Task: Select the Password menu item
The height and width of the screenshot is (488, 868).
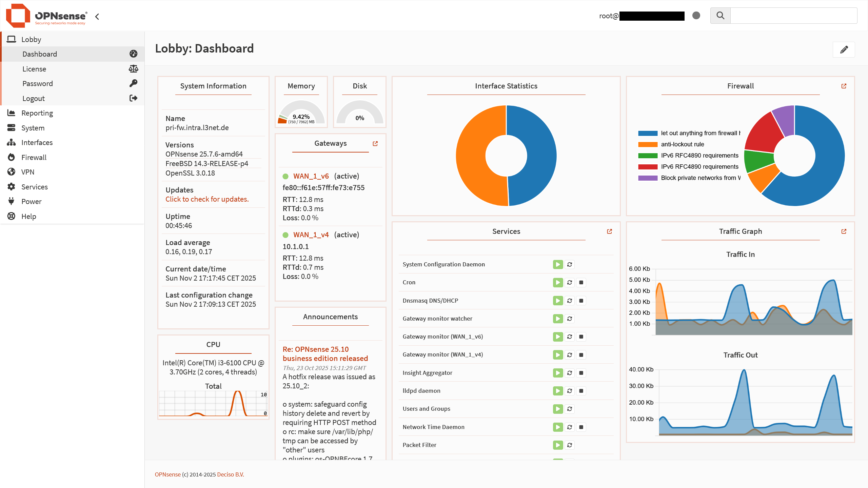Action: pyautogui.click(x=38, y=84)
